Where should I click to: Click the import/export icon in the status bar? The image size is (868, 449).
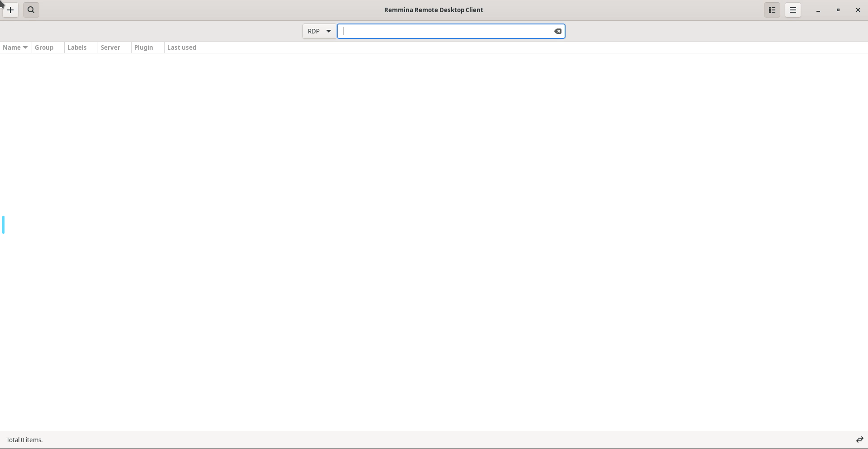click(859, 439)
